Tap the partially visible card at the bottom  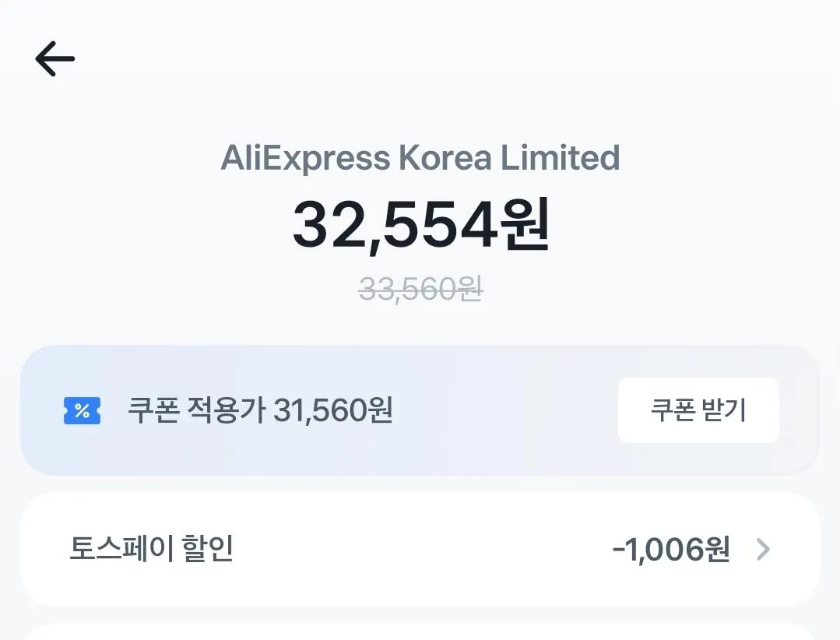[x=420, y=631]
